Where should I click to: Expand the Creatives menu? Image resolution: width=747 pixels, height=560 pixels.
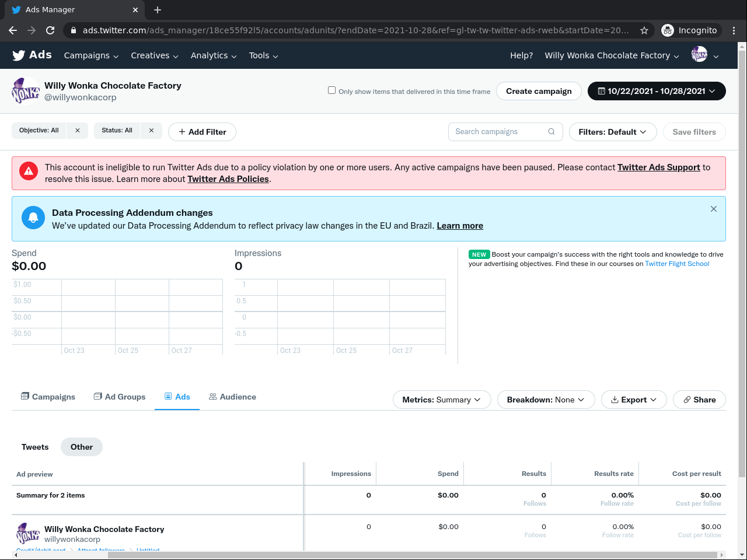click(x=155, y=55)
